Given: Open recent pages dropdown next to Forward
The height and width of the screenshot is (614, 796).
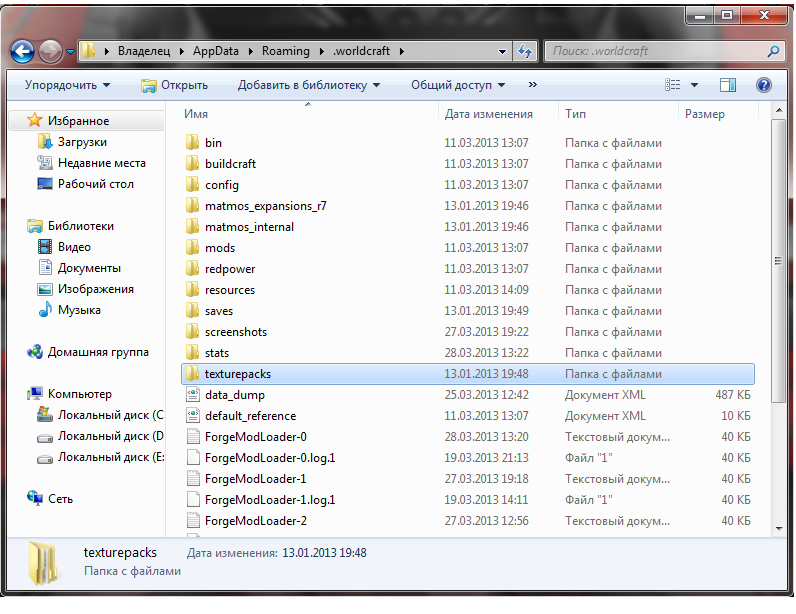Looking at the screenshot, I should pyautogui.click(x=71, y=51).
